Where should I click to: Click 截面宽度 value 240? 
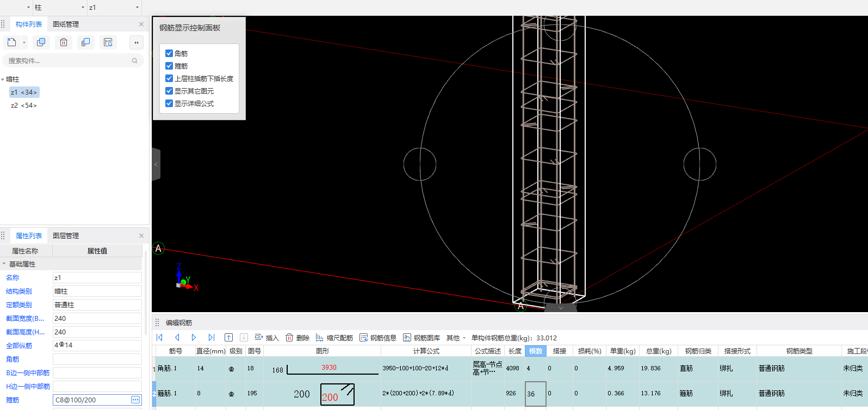click(x=97, y=318)
